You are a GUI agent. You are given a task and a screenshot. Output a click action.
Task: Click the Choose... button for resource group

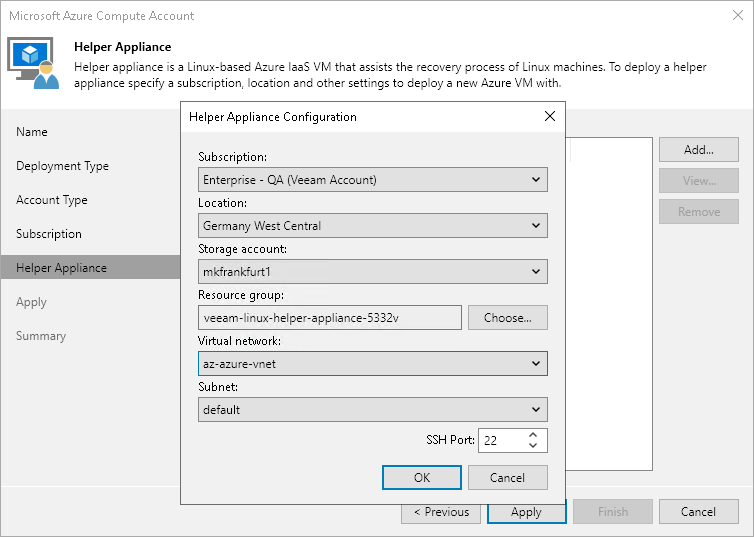(508, 318)
